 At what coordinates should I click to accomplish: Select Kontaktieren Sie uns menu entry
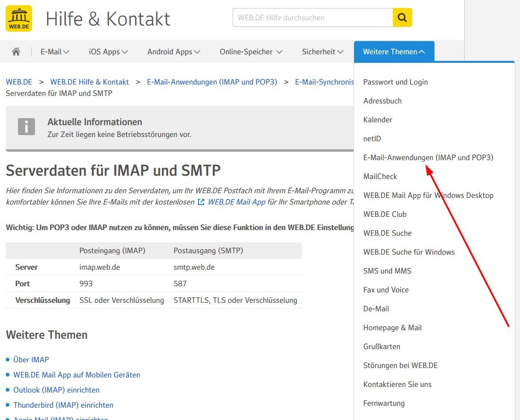tap(397, 384)
